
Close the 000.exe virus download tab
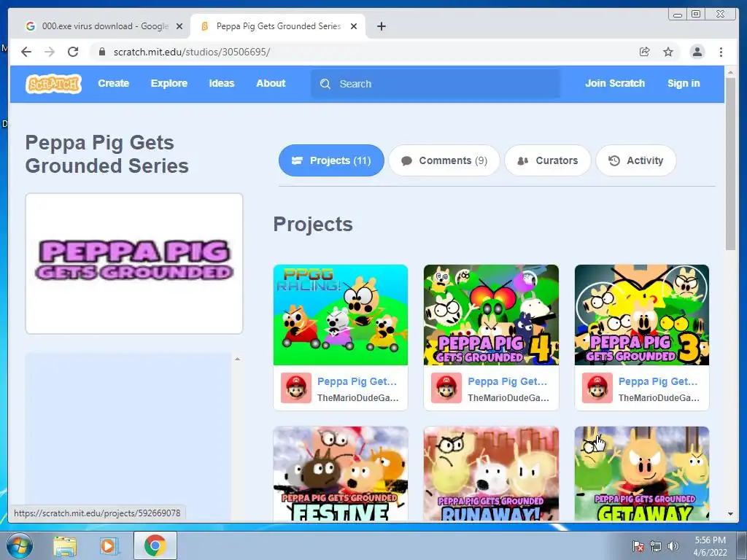tap(179, 26)
